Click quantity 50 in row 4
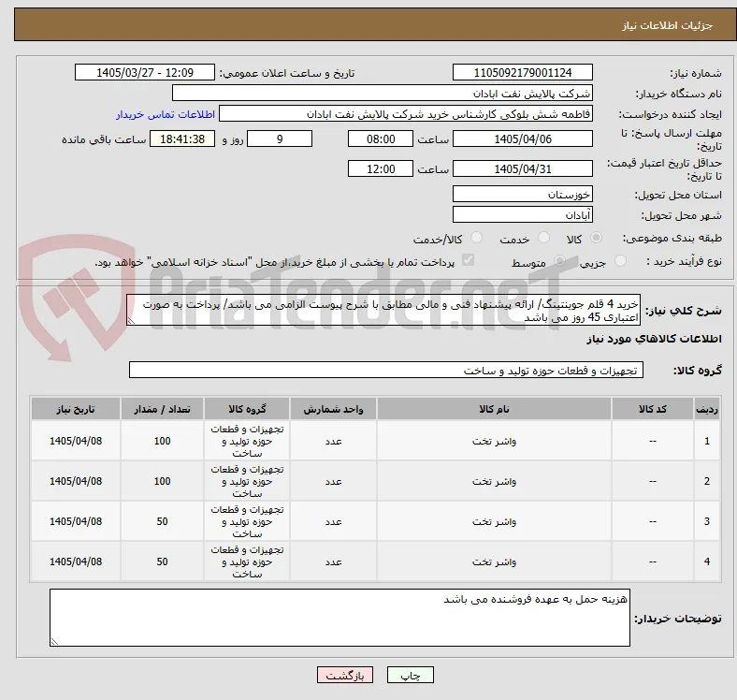Viewport: 737px width, 700px height. 162,561
